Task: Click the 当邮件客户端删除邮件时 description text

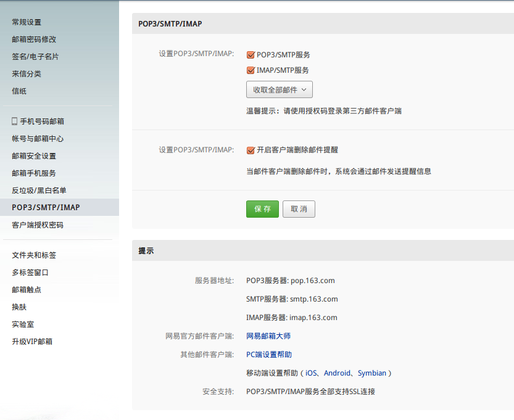Action: point(339,171)
